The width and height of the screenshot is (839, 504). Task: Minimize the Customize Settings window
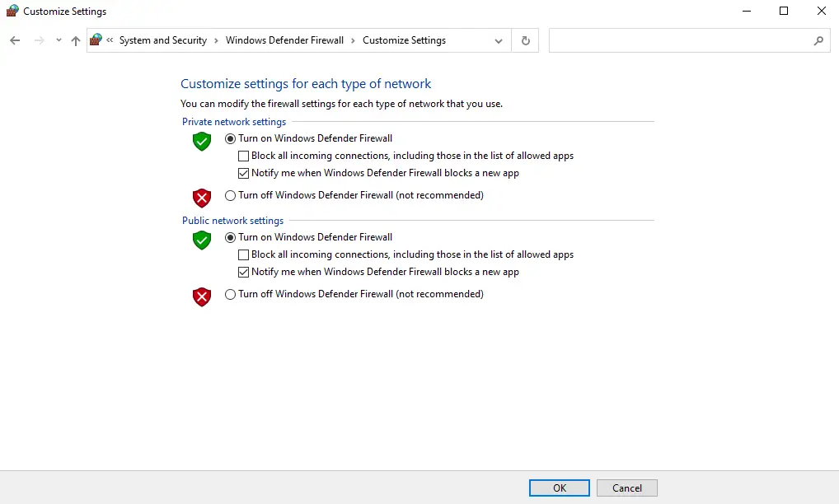click(x=747, y=11)
